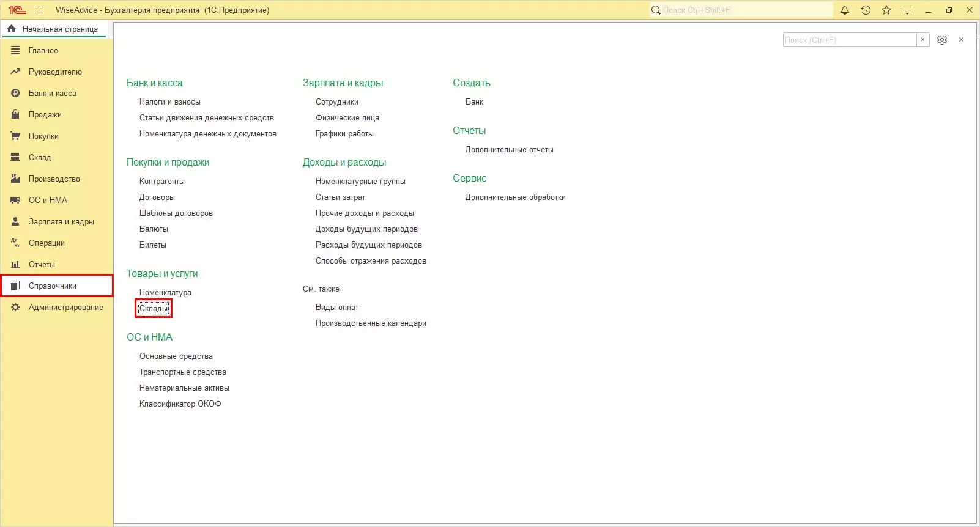Screen dimensions: 980x527
Task: Open Виды оплат
Action: click(x=337, y=307)
